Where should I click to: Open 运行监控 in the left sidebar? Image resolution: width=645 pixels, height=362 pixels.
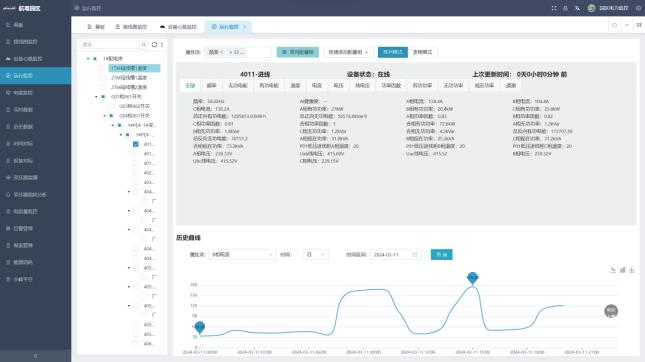(35, 76)
